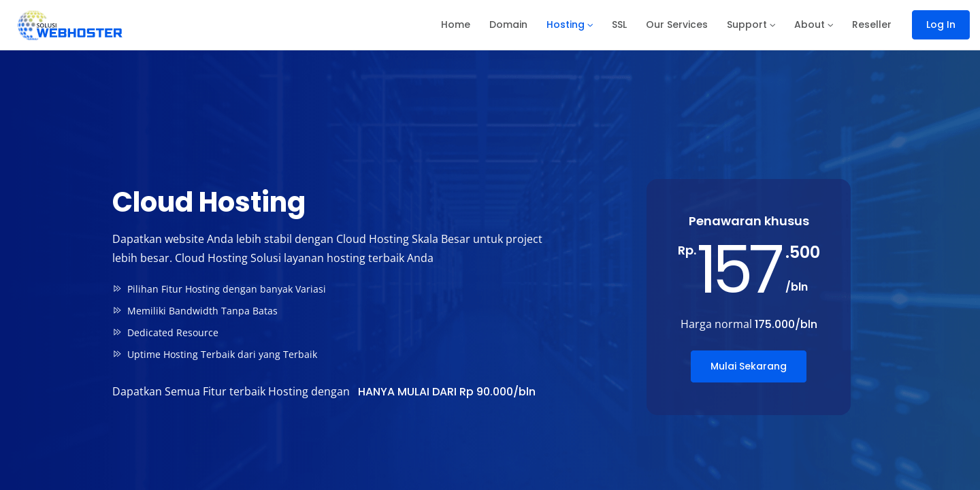Screen dimensions: 980x490
Task: Click the Log In button
Action: pos(941,24)
